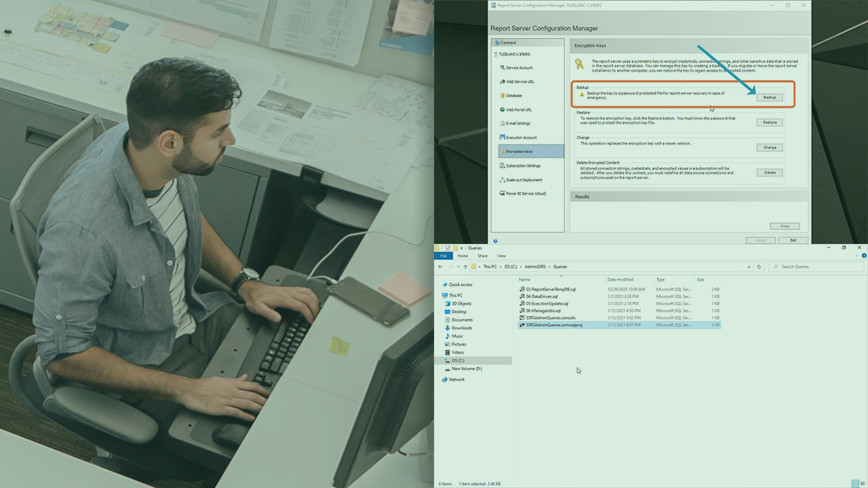Go up one folder level
This screenshot has height=488, width=868.
pyautogui.click(x=465, y=266)
